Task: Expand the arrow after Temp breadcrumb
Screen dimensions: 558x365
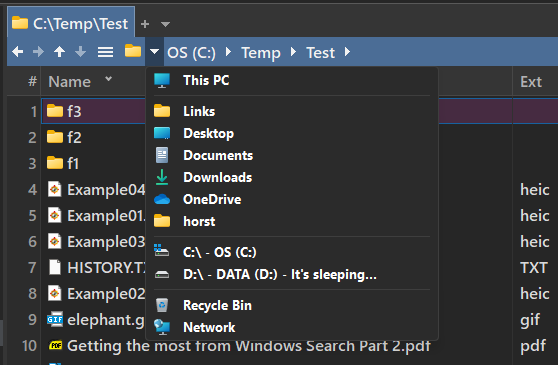Action: click(293, 52)
